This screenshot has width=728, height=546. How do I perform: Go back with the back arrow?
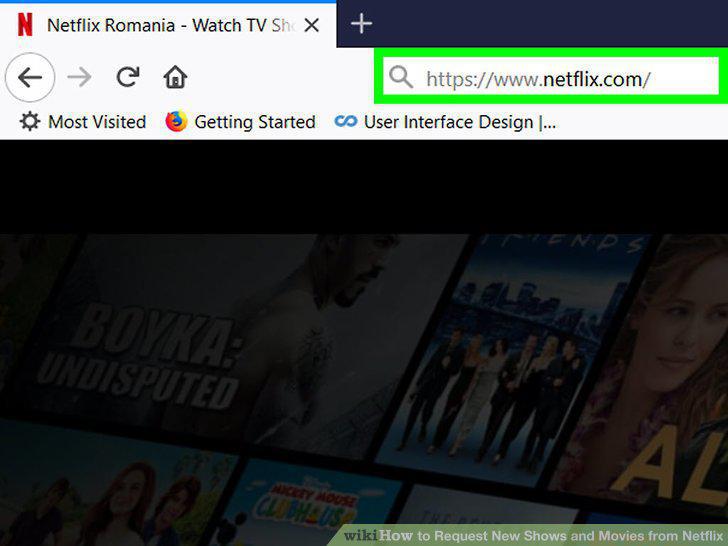click(30, 78)
